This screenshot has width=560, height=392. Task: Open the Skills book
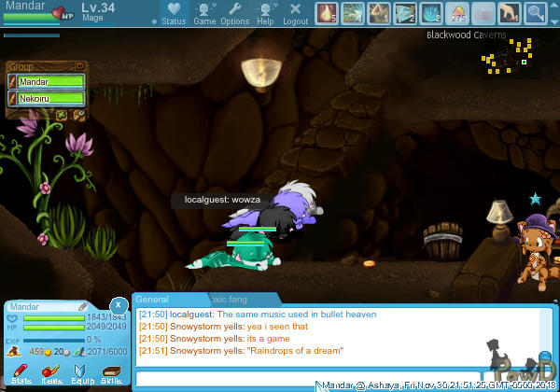point(111,375)
